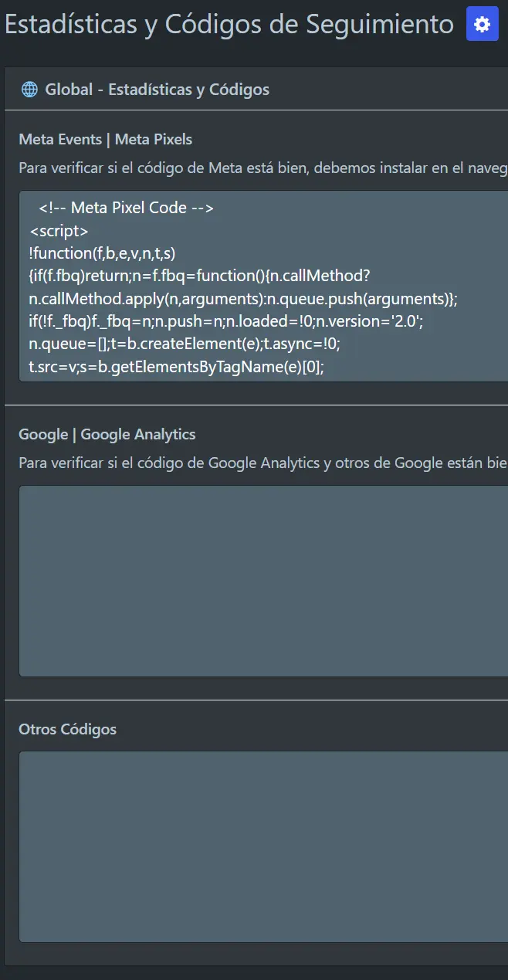Viewport: 508px width, 980px height.
Task: Click the page title Estadísticas y Códigos de Seguimiento
Action: 229,25
